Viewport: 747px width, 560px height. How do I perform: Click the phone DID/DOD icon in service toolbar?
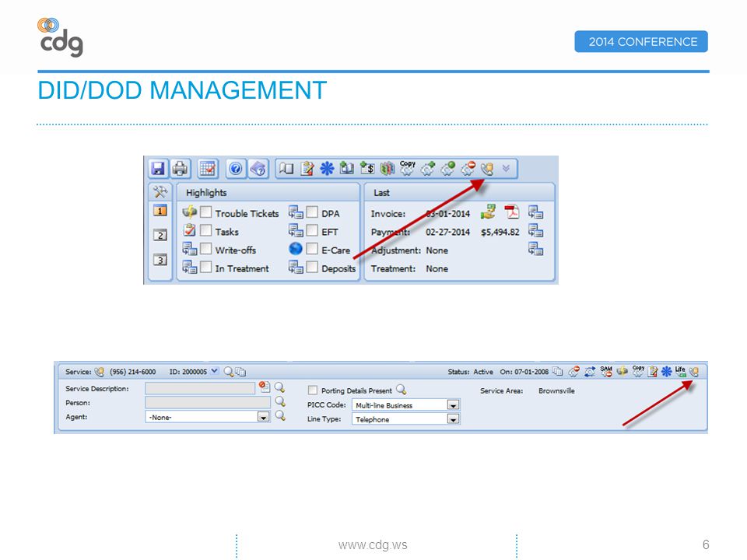(694, 372)
